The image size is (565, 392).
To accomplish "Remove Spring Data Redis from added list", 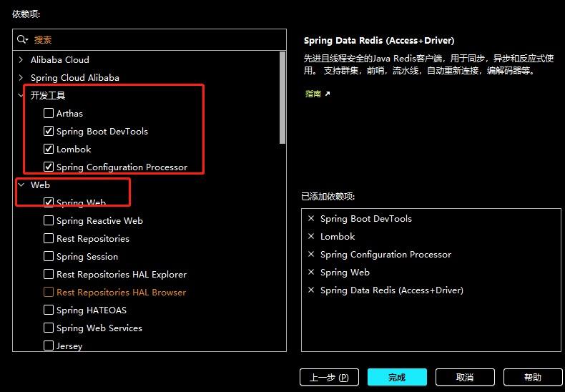I will tap(311, 290).
